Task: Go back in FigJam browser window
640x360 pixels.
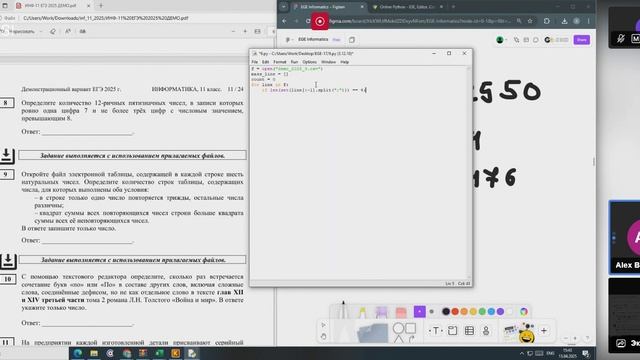Action: tap(285, 21)
